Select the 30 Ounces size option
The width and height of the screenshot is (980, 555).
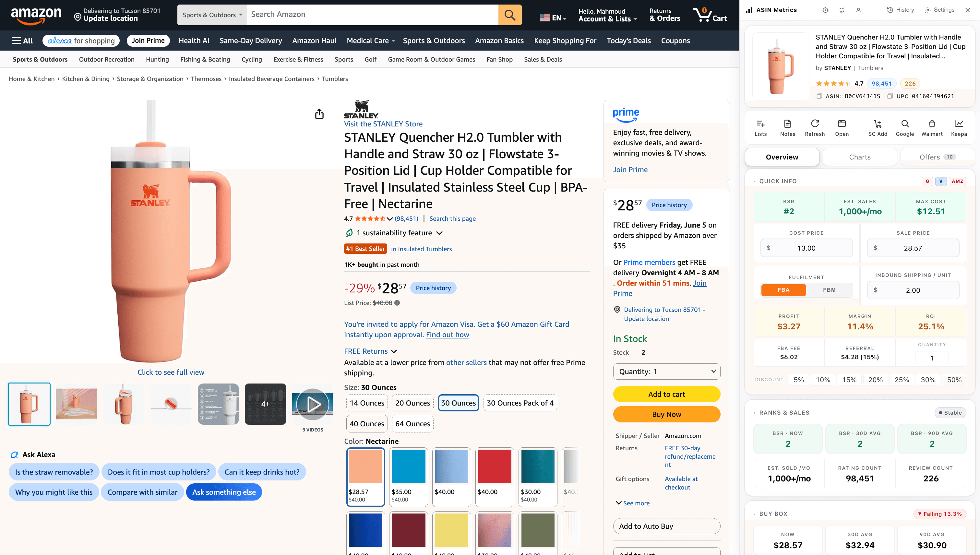coord(458,403)
